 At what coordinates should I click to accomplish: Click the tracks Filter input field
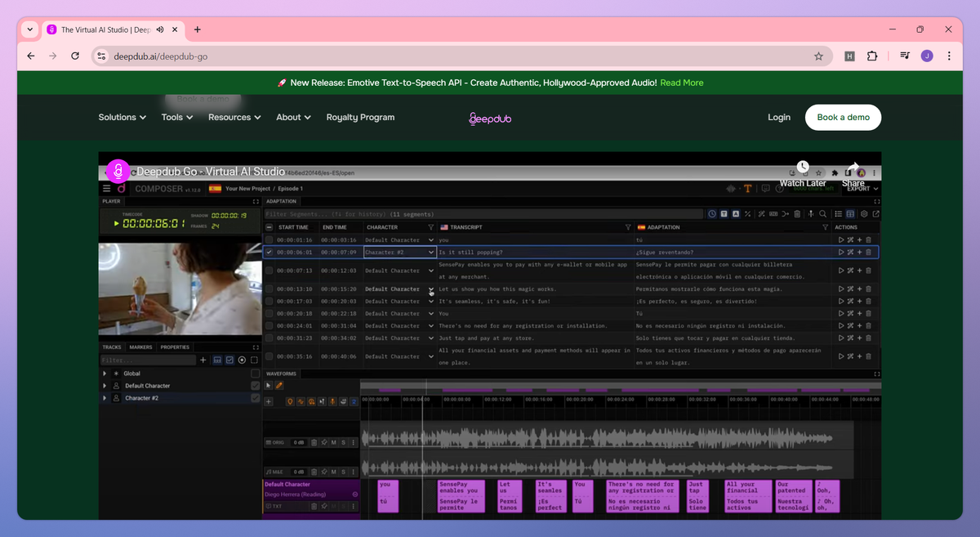pos(148,360)
